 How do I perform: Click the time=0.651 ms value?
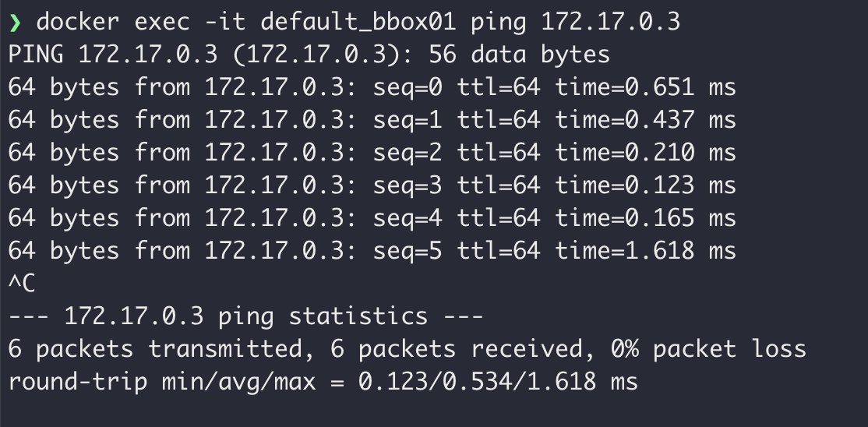tap(645, 88)
